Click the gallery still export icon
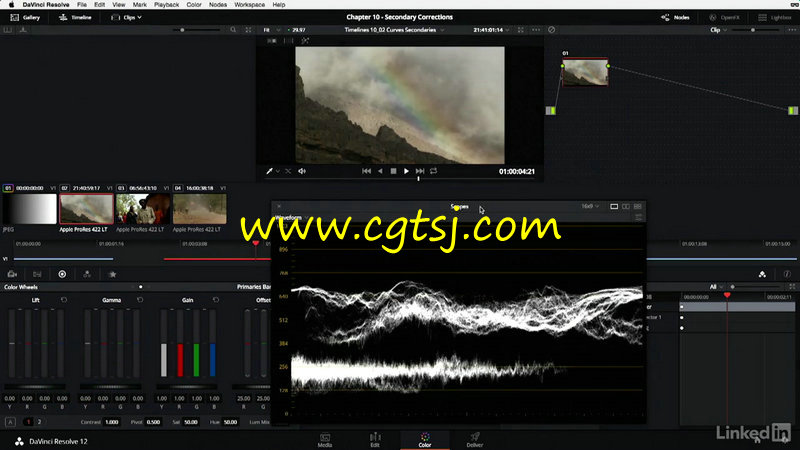Screen dimensions: 800x450 23,30
